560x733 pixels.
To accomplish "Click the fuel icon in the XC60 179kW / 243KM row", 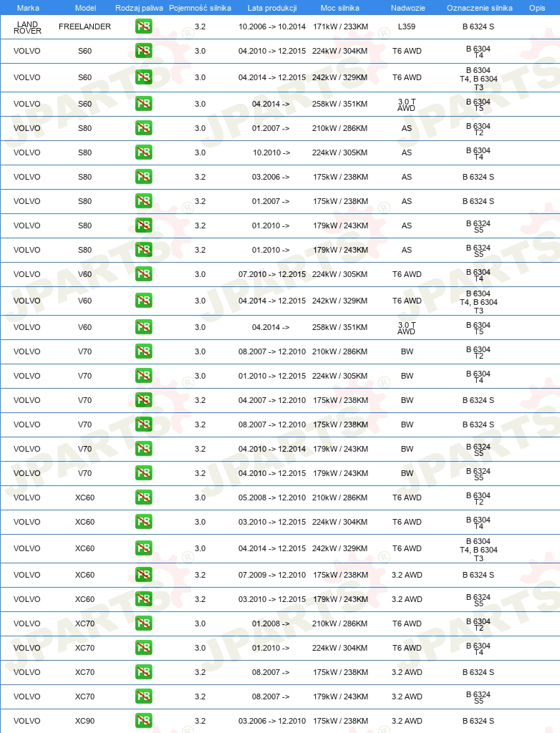I will click(144, 599).
